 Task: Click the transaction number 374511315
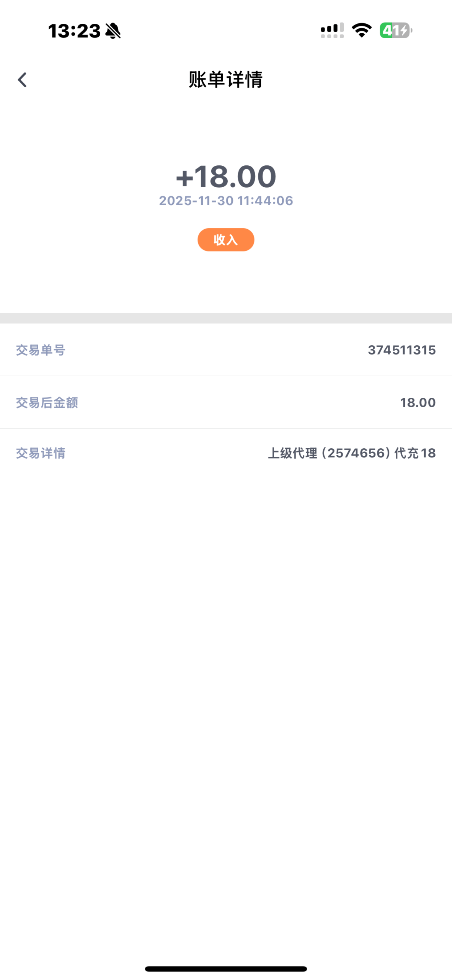pyautogui.click(x=401, y=350)
